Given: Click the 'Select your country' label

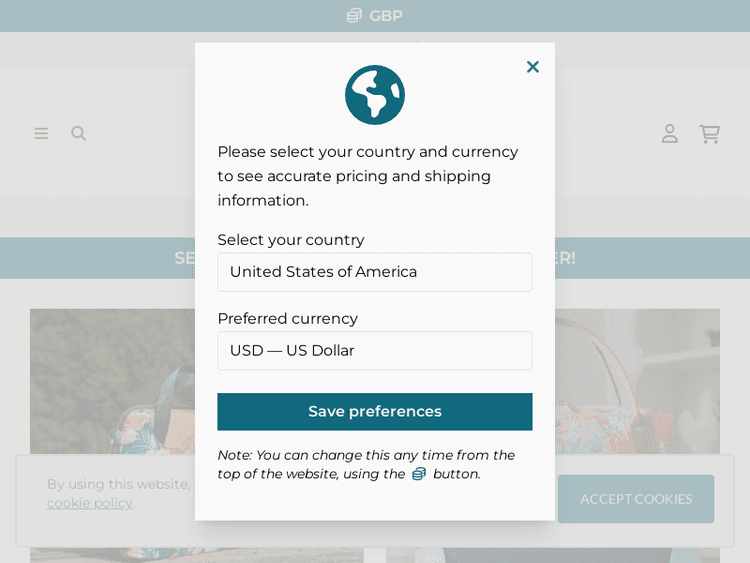Looking at the screenshot, I should pos(291,240).
